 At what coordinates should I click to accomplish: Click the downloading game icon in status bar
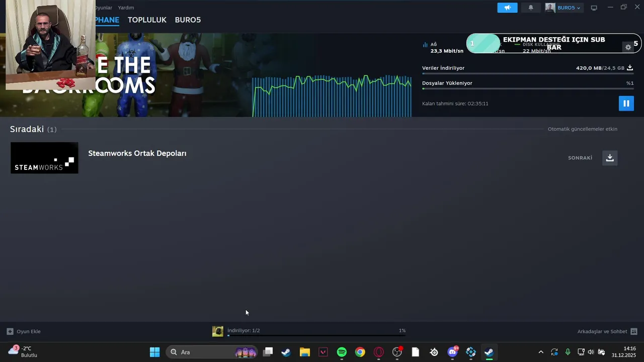pyautogui.click(x=218, y=331)
